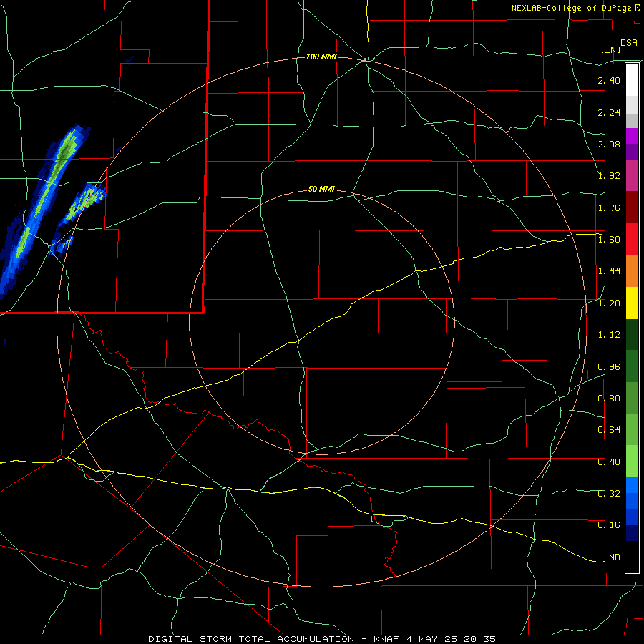Click the [IN] units label
The height and width of the screenshot is (644, 644).
coord(610,50)
